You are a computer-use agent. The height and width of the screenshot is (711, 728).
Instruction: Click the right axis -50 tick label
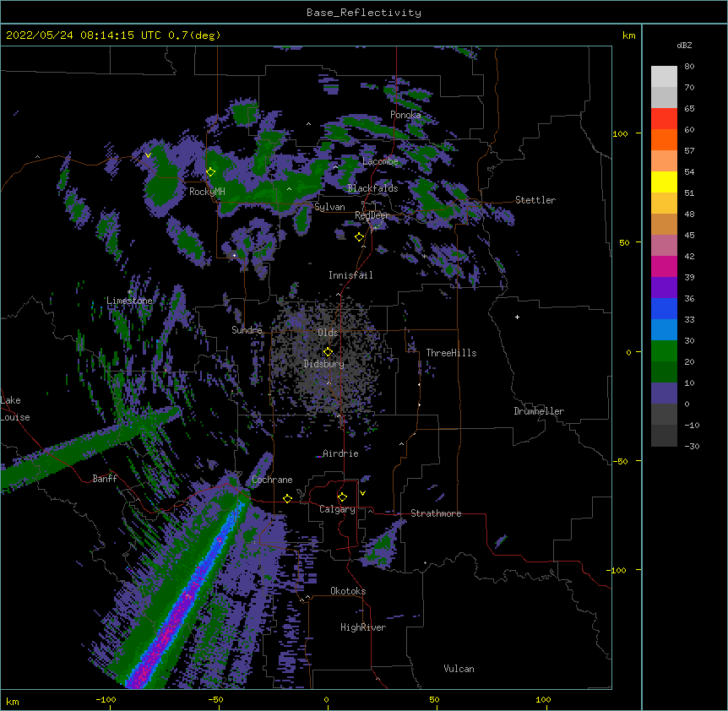(620, 461)
